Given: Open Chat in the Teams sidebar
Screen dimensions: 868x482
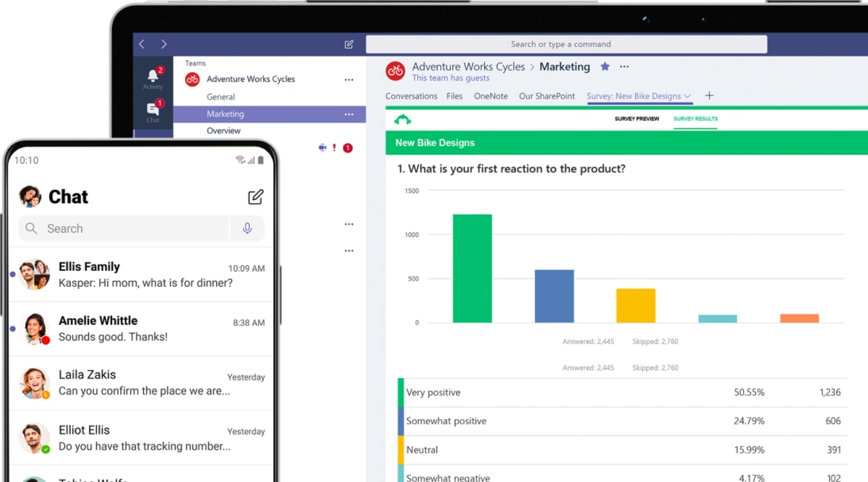Looking at the screenshot, I should [153, 111].
